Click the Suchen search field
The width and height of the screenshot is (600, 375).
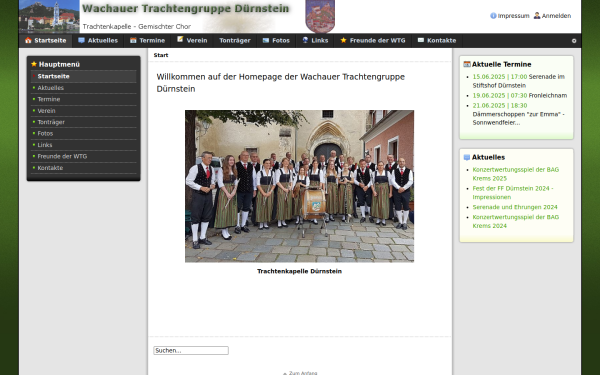point(191,351)
